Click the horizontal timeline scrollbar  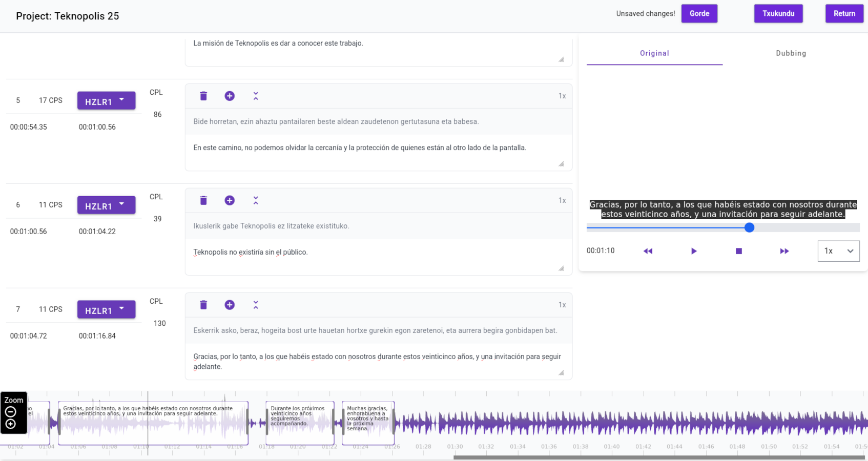(x=659, y=457)
